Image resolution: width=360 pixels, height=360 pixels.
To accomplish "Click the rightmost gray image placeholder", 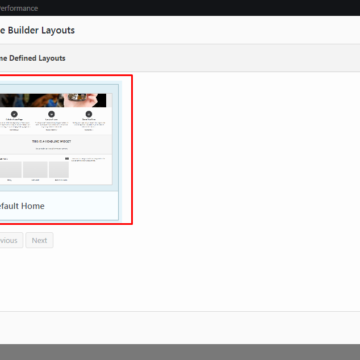I will click(59, 170).
